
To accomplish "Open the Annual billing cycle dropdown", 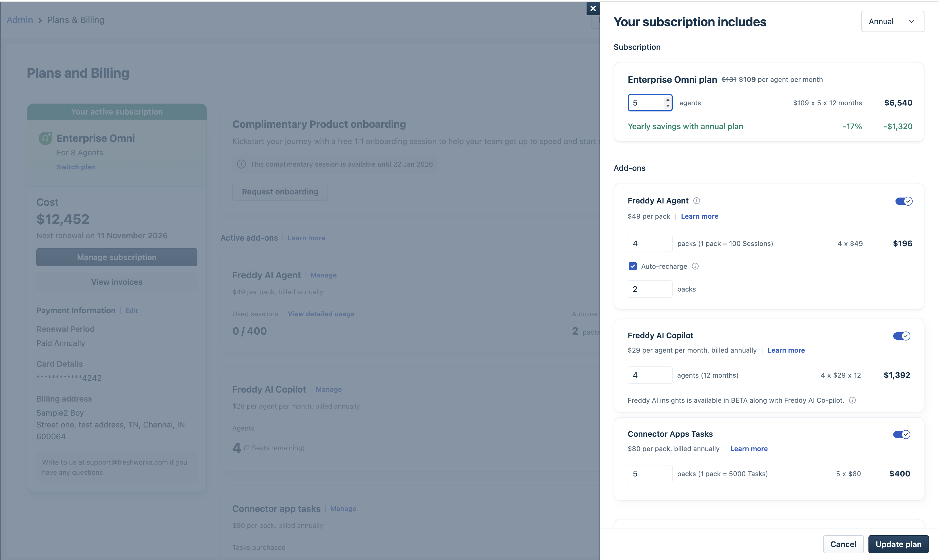I will pyautogui.click(x=892, y=21).
